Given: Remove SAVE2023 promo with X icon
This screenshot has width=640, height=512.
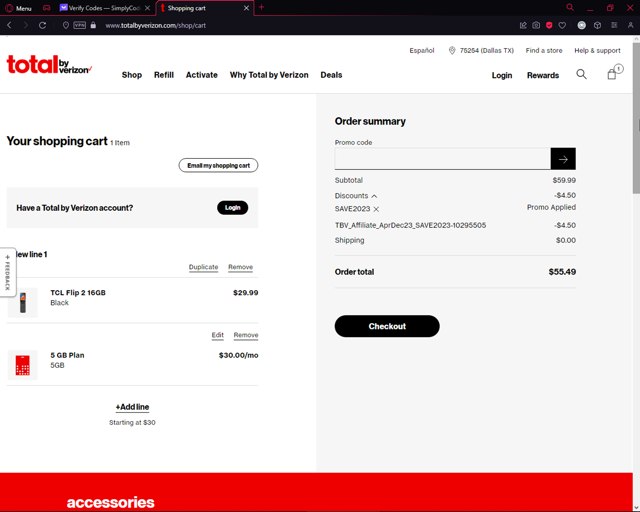Looking at the screenshot, I should 376,209.
